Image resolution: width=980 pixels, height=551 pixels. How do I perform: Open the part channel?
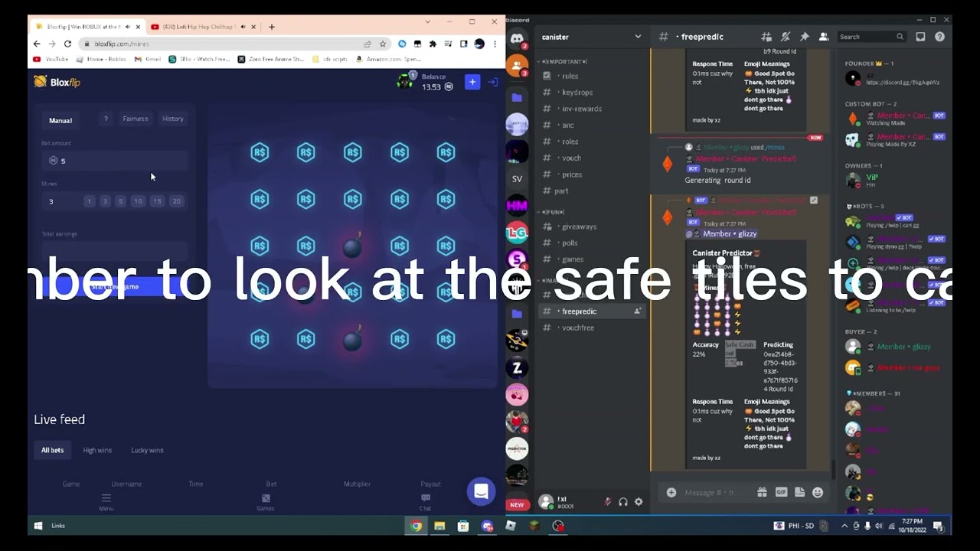click(x=561, y=191)
